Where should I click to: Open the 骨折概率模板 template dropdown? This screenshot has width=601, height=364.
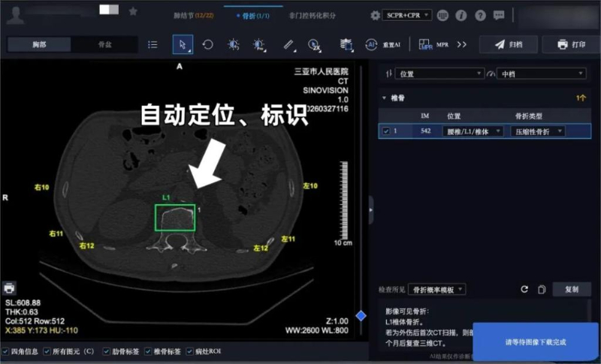438,289
